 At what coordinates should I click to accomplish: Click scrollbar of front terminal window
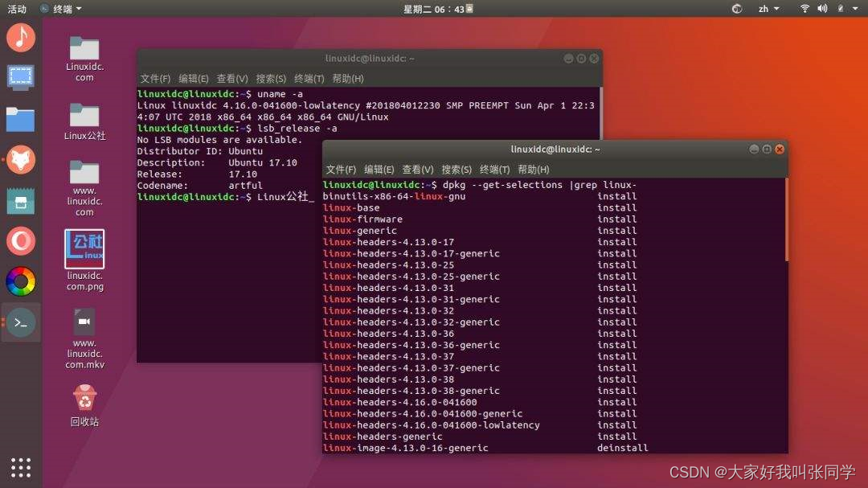click(x=786, y=219)
